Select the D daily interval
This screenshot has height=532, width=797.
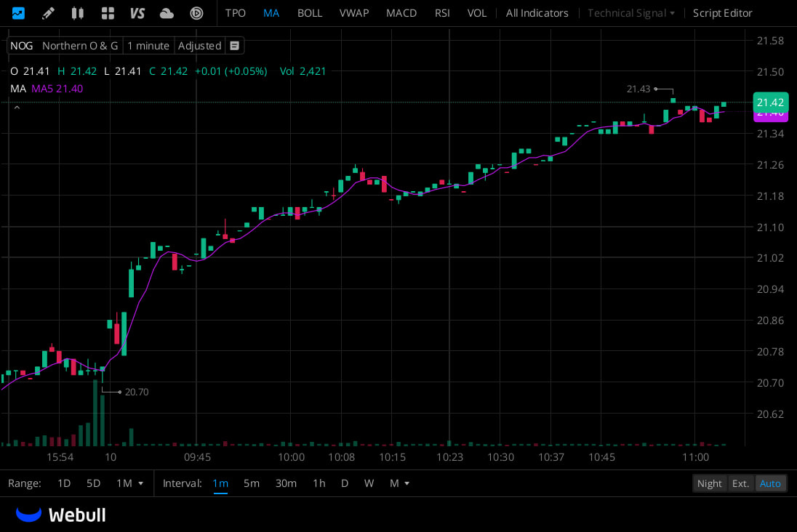coord(345,483)
